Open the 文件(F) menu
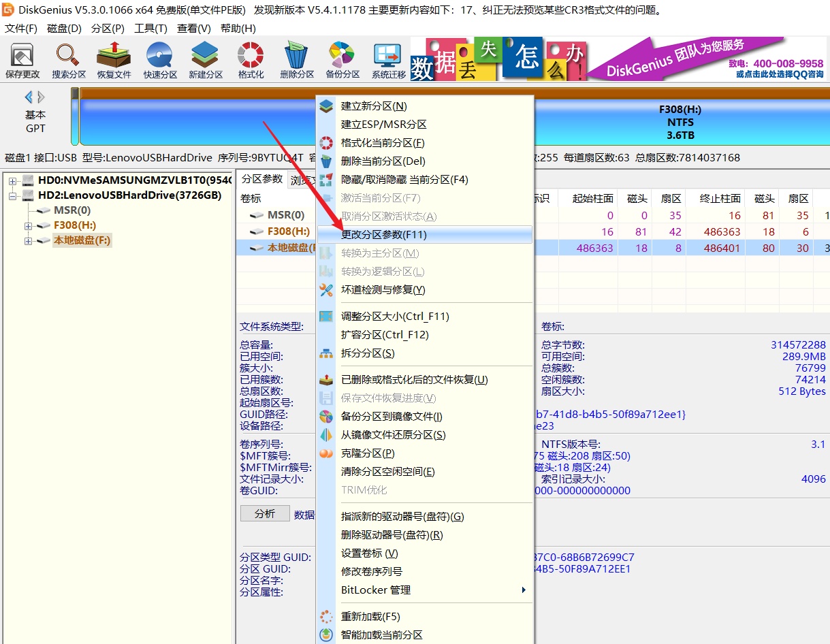This screenshot has height=644, width=830. coord(21,29)
